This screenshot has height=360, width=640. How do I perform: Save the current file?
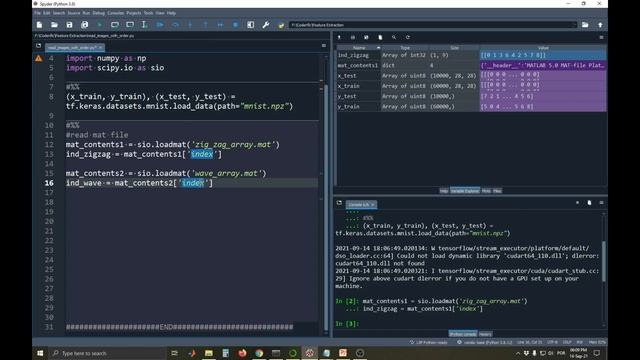[x=69, y=25]
